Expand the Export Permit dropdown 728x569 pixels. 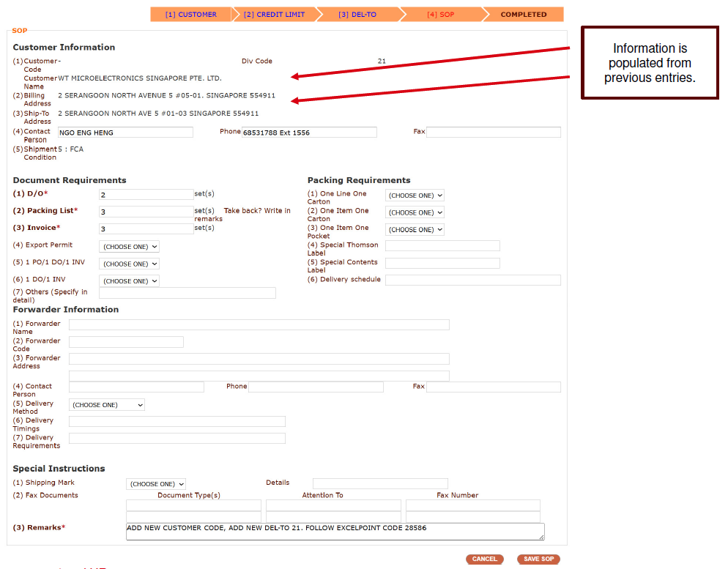pyautogui.click(x=129, y=247)
